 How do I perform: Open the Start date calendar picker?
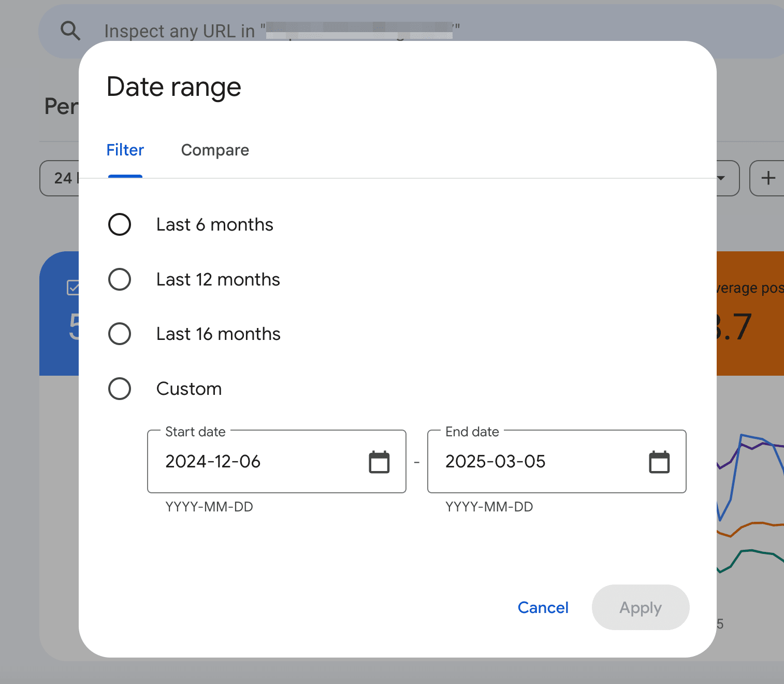(x=380, y=461)
